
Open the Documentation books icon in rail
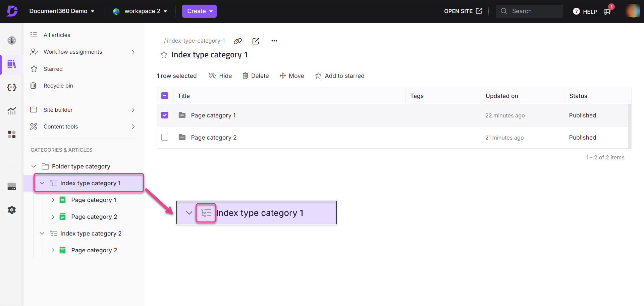point(12,64)
